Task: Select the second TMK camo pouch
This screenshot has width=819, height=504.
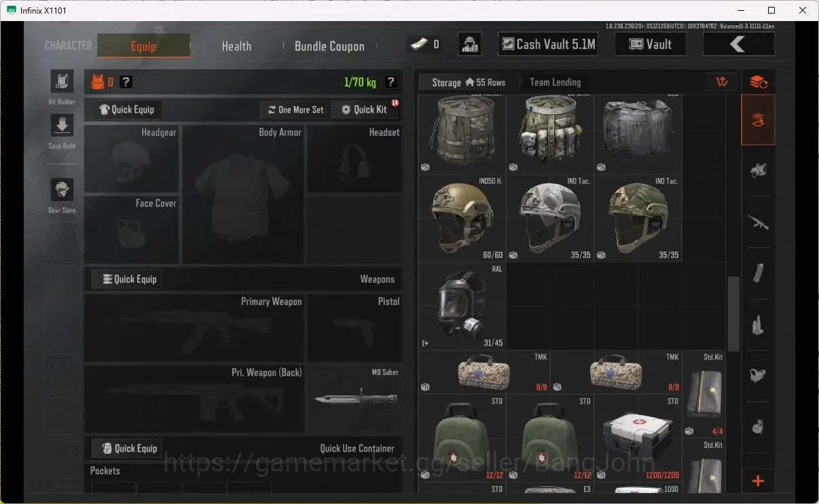Action: 616,372
